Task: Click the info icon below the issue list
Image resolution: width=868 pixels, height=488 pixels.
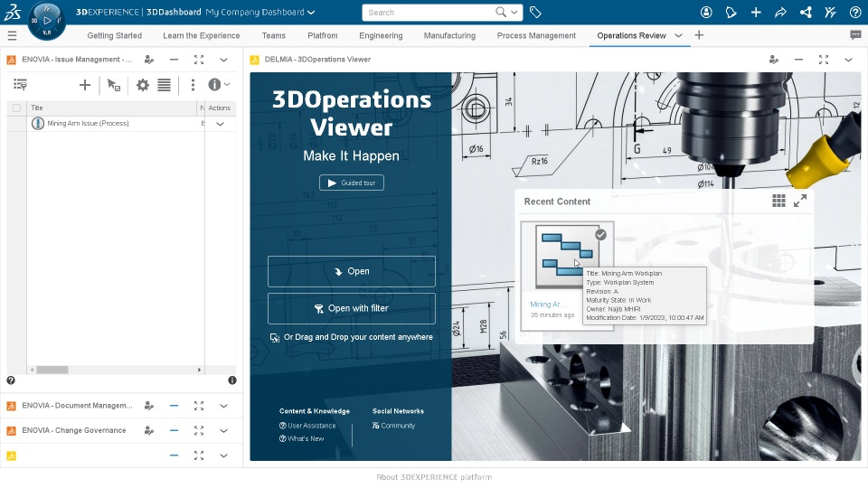Action: (232, 380)
